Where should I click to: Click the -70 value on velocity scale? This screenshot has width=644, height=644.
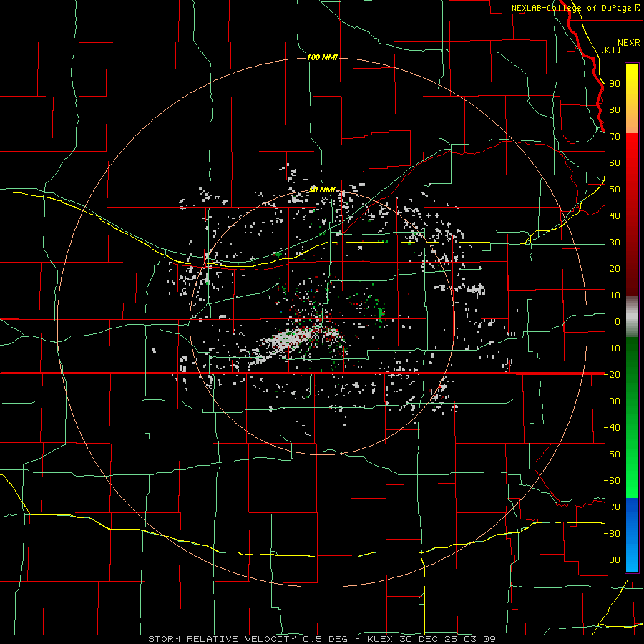[x=612, y=507]
